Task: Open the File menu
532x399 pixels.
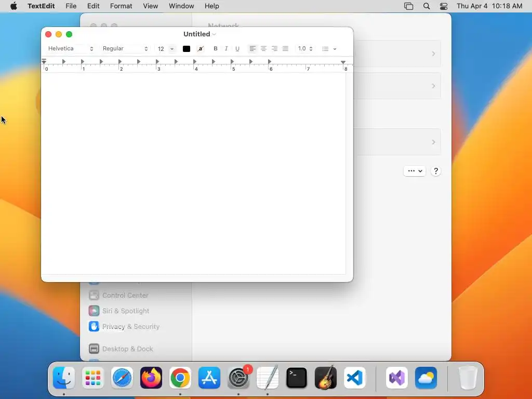Action: coord(71,6)
